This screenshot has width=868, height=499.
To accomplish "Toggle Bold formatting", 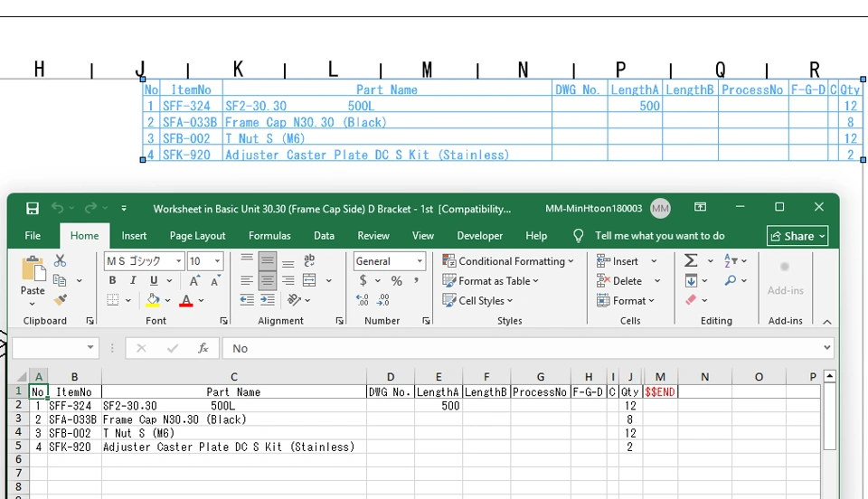I will click(x=112, y=280).
